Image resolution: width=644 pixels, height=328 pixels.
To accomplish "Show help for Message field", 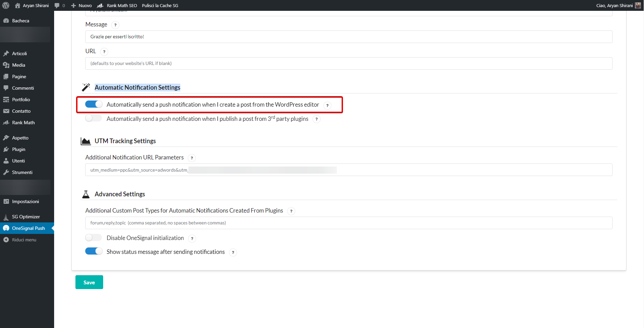I will [115, 25].
